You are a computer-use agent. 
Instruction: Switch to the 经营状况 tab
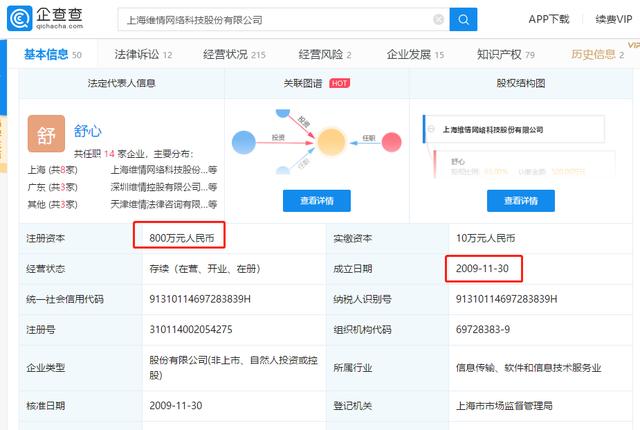[x=234, y=54]
